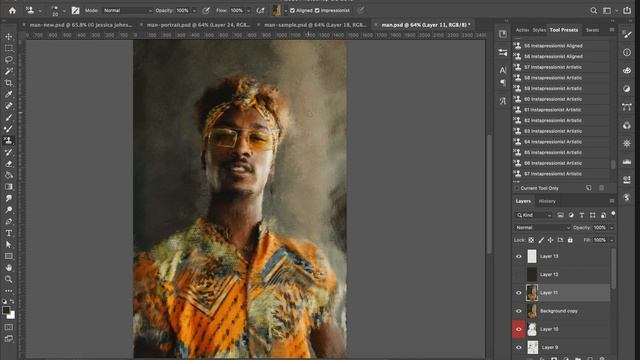Screen dimensions: 640x360
Task: Open the Character panel icon
Action: pos(503,70)
